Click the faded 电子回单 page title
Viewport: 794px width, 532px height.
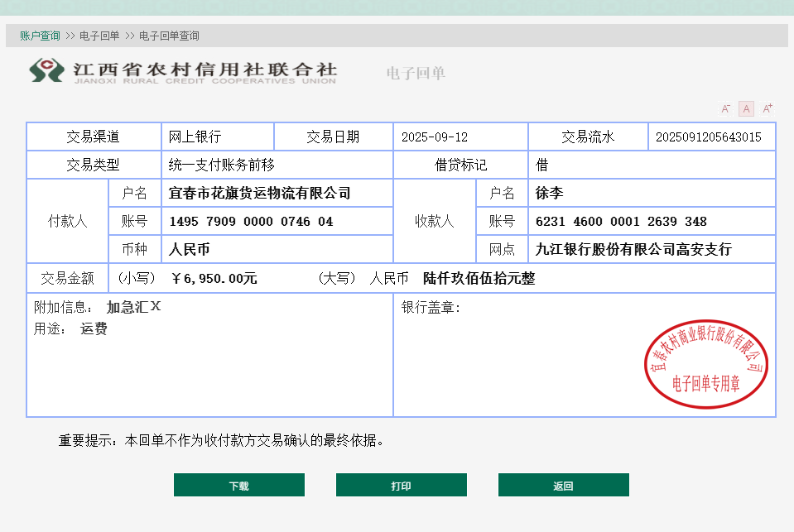click(416, 73)
